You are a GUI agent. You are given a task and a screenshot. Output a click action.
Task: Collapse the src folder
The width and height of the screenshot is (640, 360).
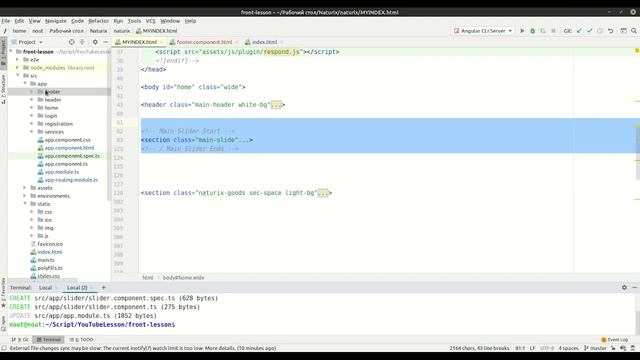pos(18,76)
